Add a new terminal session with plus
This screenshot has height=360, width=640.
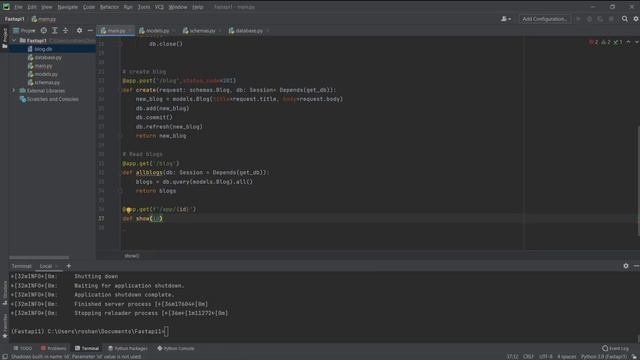pos(69,266)
